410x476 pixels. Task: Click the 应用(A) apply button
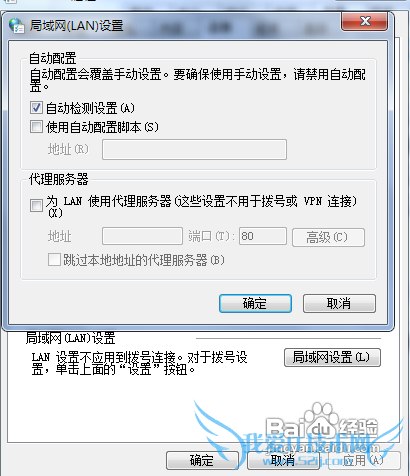click(364, 461)
